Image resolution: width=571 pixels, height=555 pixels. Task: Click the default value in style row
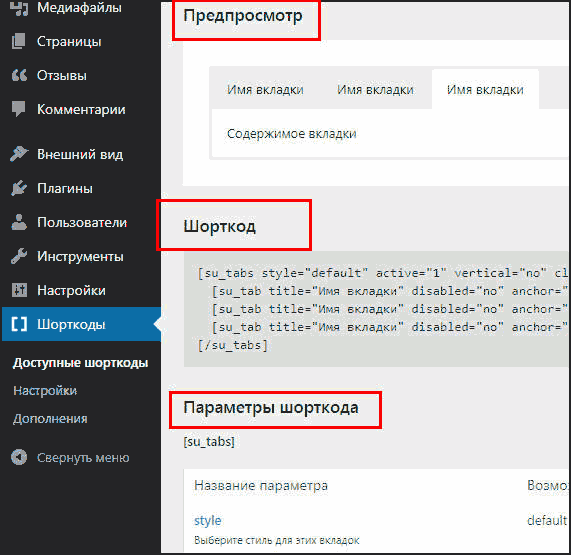coord(547,520)
